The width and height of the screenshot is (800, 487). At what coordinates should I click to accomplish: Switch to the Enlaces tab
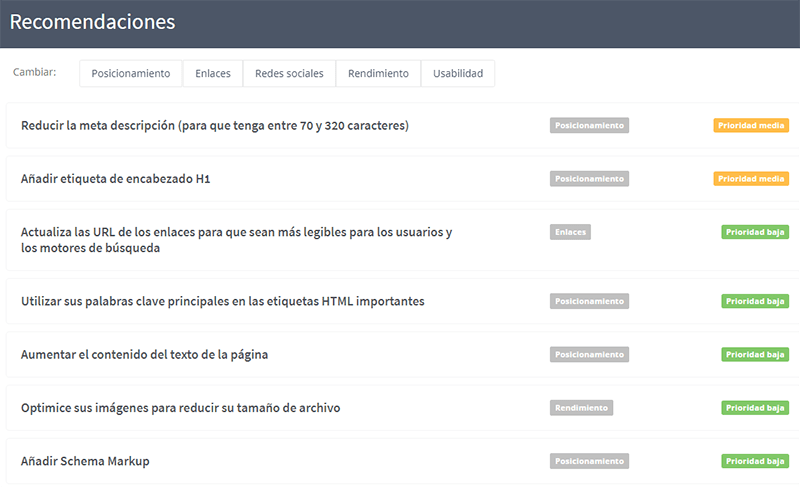coord(213,74)
